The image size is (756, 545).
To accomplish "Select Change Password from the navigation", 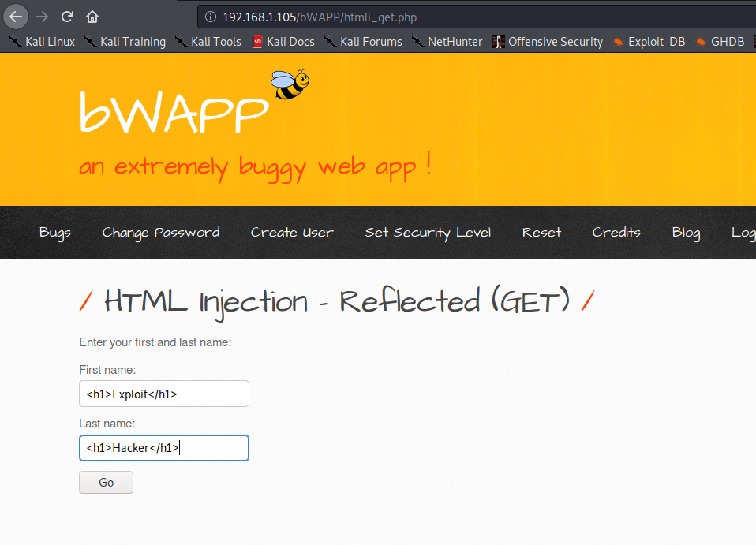I will [161, 233].
